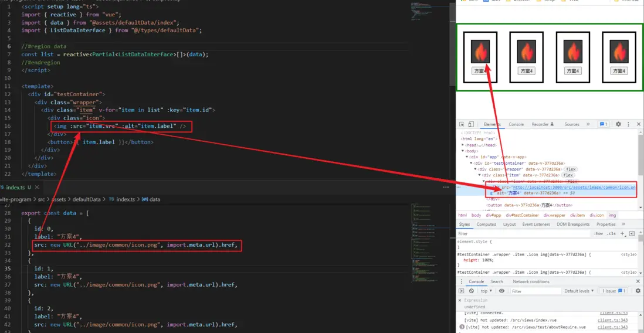Select div#testContainer in the breadcrumb
This screenshot has height=333, width=644.
point(522,215)
